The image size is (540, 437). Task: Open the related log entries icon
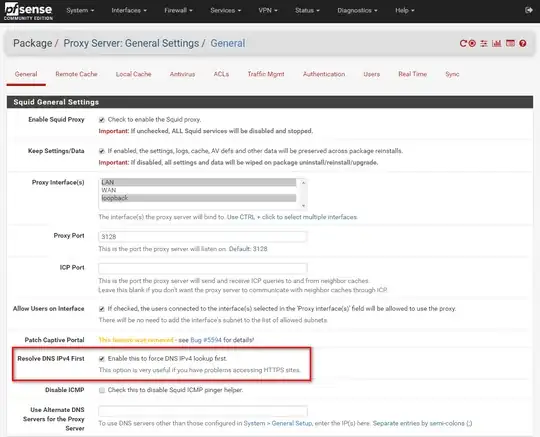(x=510, y=43)
